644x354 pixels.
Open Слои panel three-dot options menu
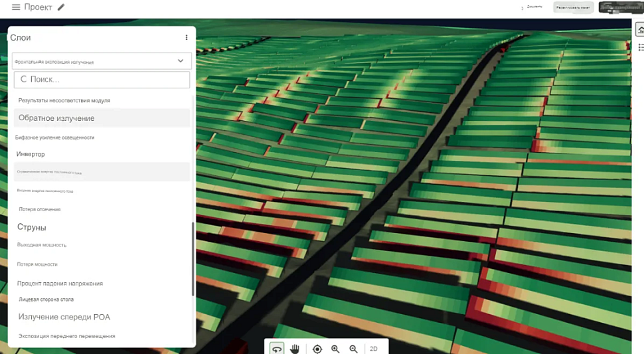click(187, 38)
